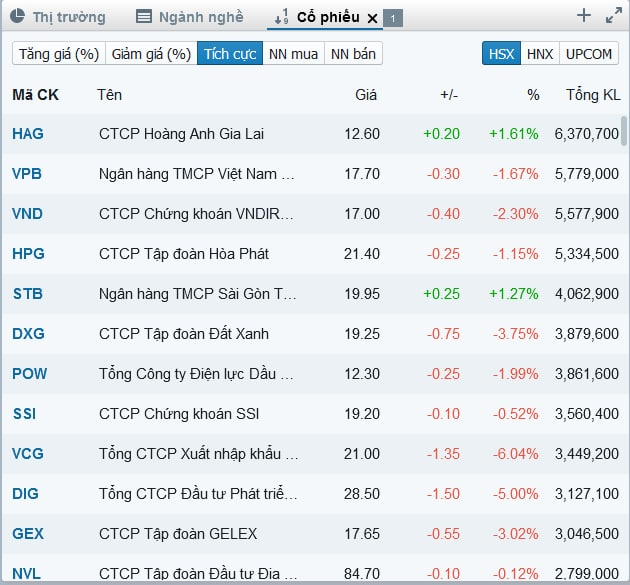Add a new tab with plus icon
This screenshot has width=630, height=585.
pyautogui.click(x=584, y=15)
